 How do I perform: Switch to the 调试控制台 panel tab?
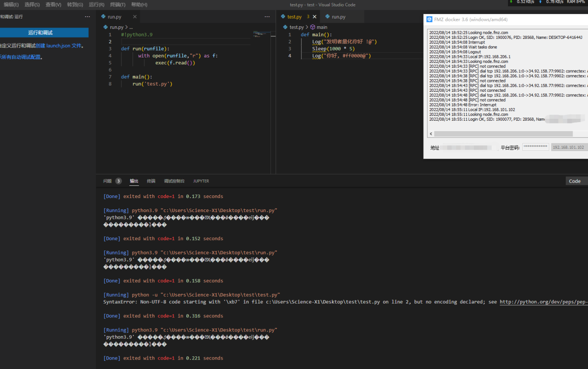tap(174, 181)
